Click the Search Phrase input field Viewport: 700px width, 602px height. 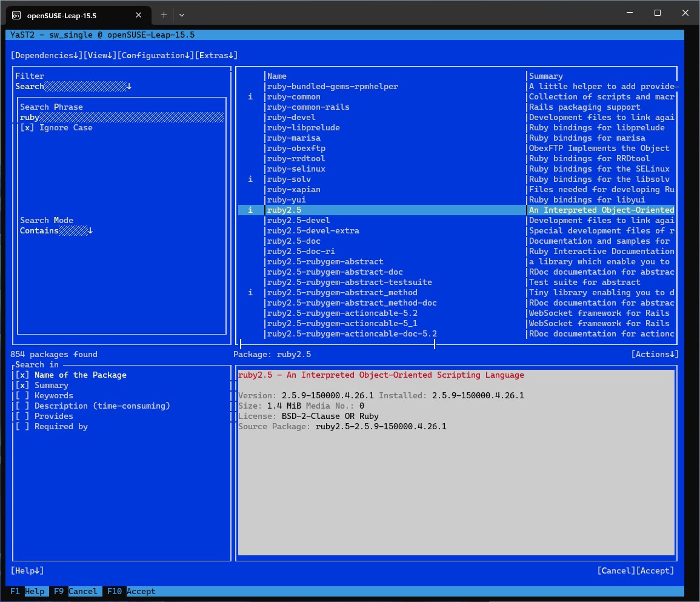coord(121,118)
